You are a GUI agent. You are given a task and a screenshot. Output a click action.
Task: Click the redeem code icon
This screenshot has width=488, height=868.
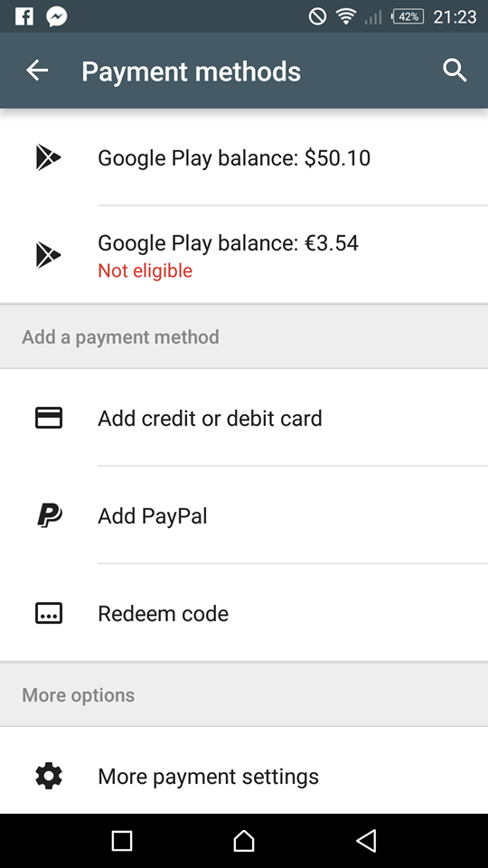point(49,613)
